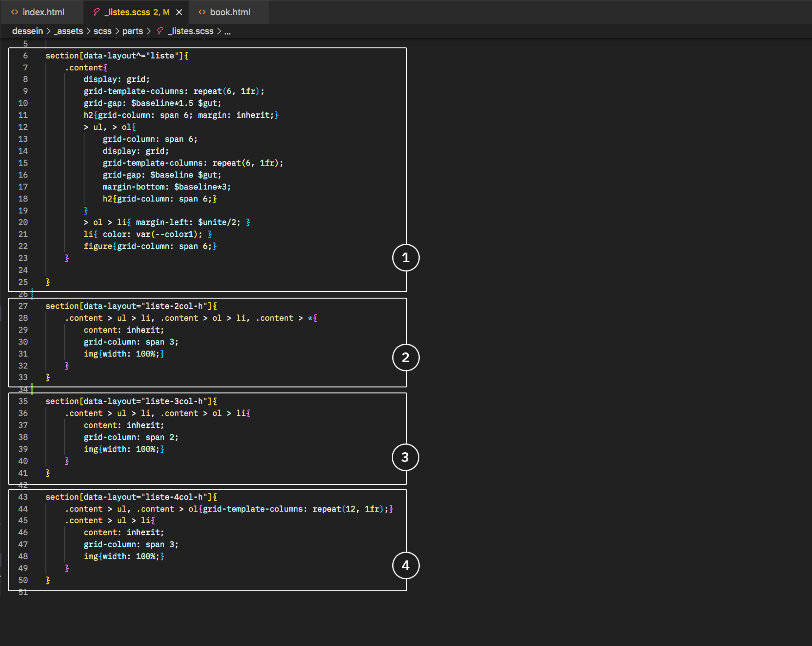Viewport: 812px width, 646px height.
Task: Close the _listes.scss editor tab
Action: (179, 12)
